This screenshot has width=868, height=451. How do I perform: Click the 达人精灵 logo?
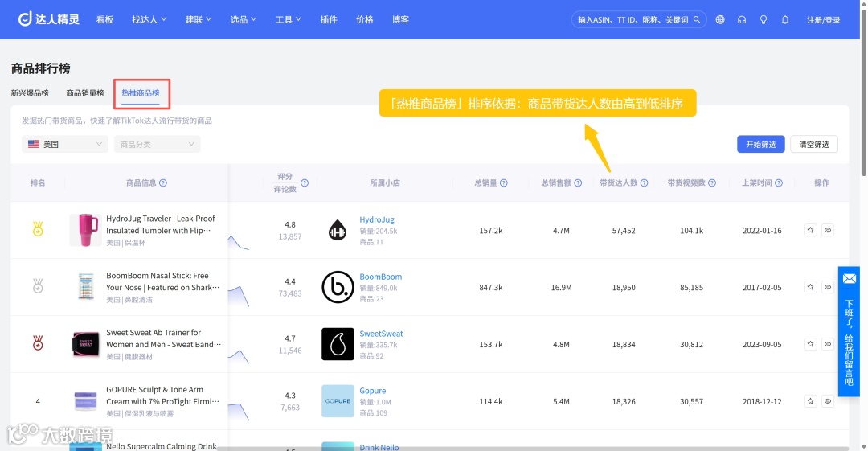pos(49,19)
